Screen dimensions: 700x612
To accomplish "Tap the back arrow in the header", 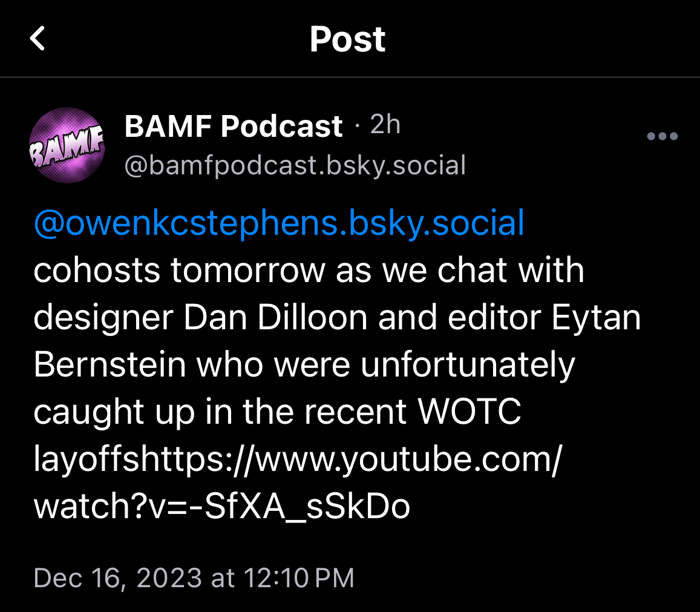I will pos(38,39).
